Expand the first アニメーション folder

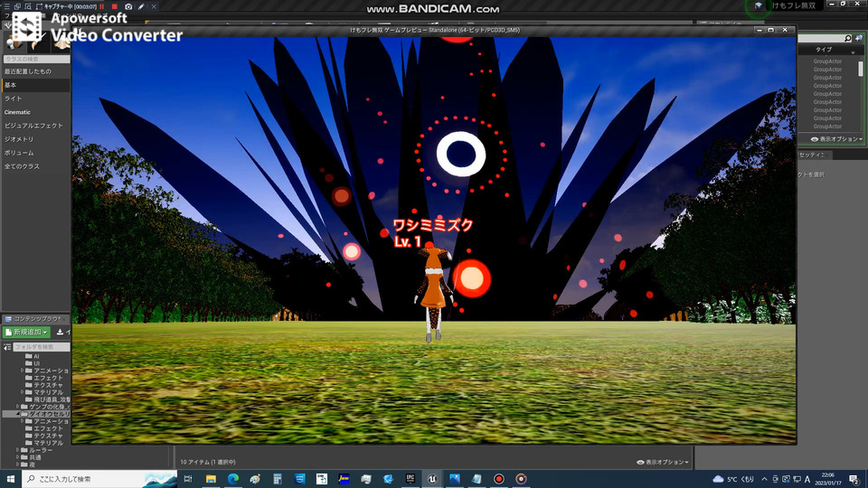(x=22, y=371)
